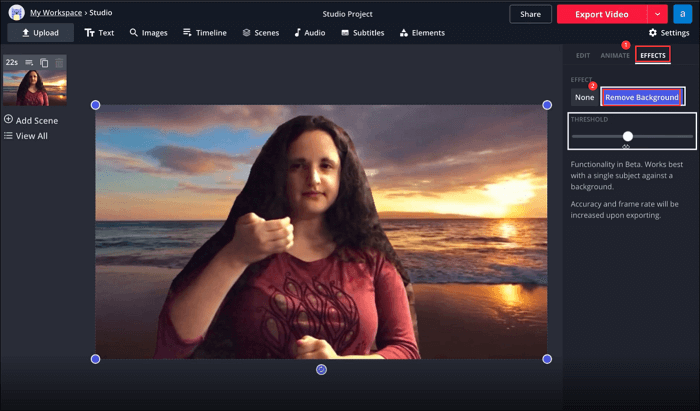Open the Elements tool
The width and height of the screenshot is (700, 411).
[x=421, y=33]
